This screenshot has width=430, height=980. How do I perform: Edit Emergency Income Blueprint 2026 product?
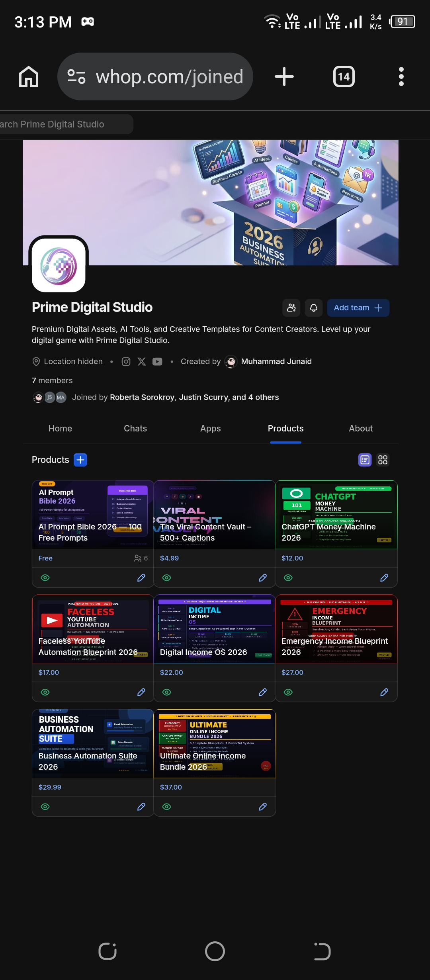[x=384, y=692]
